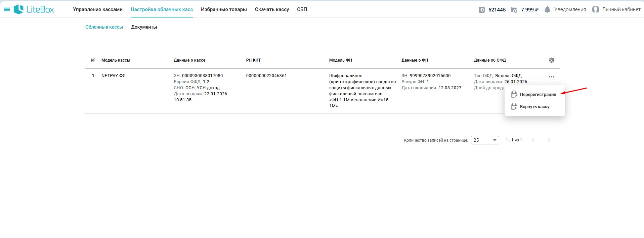The image size is (644, 238).
Task: Click the balance wallet icon
Action: (514, 10)
